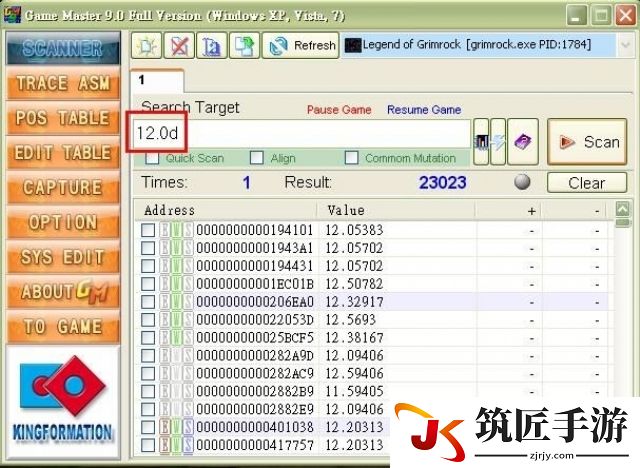Check the row for address 0000000000417757
Screen dimensions: 640x468
coord(148,445)
